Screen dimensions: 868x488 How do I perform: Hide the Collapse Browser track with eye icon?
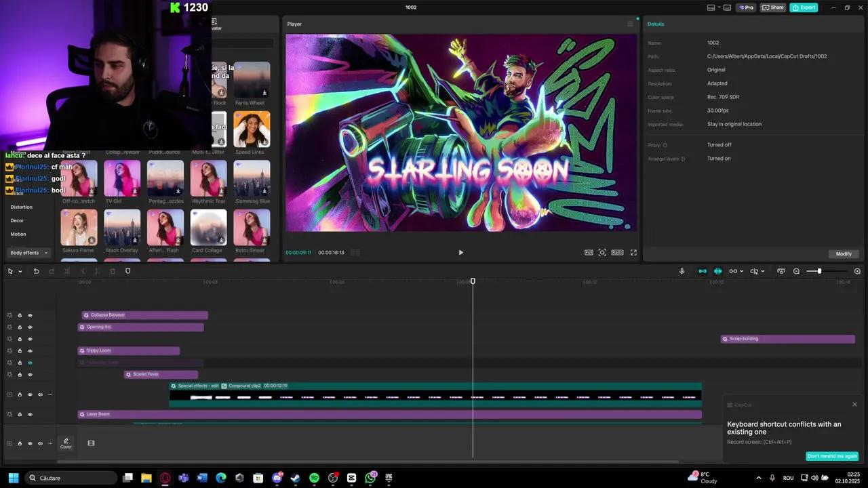click(30, 315)
